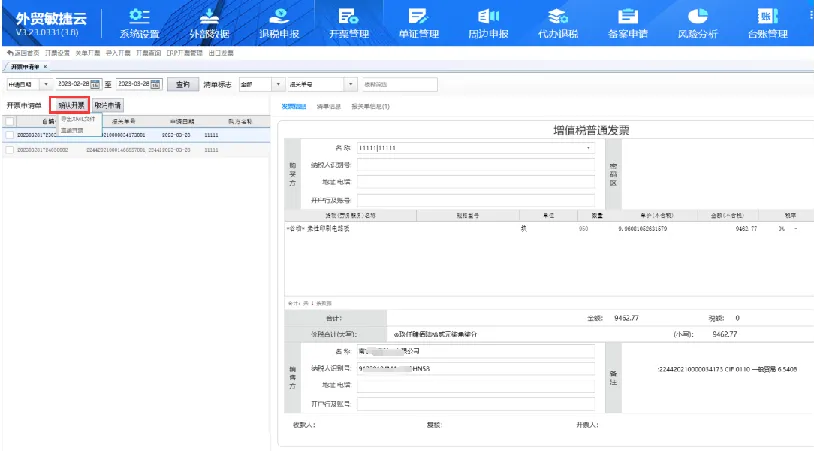Click the seller 开户行及账号 input field
Screen dimensions: 815x451
476,404
